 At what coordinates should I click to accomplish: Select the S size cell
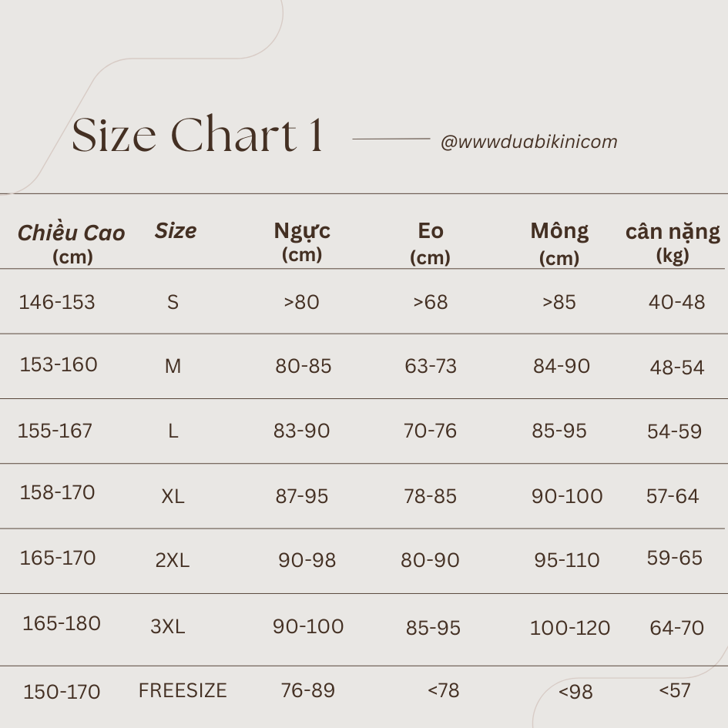(173, 302)
